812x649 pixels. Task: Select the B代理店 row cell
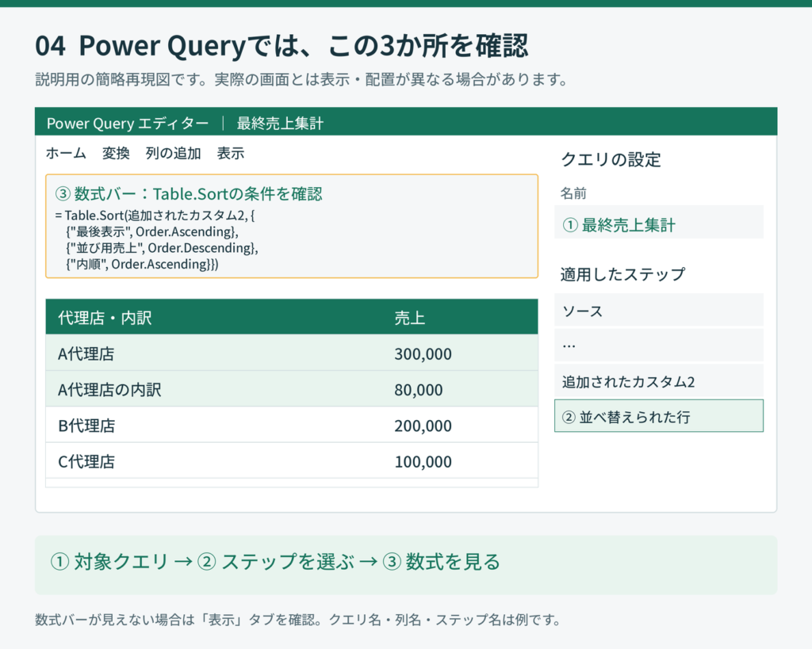pyautogui.click(x=86, y=426)
